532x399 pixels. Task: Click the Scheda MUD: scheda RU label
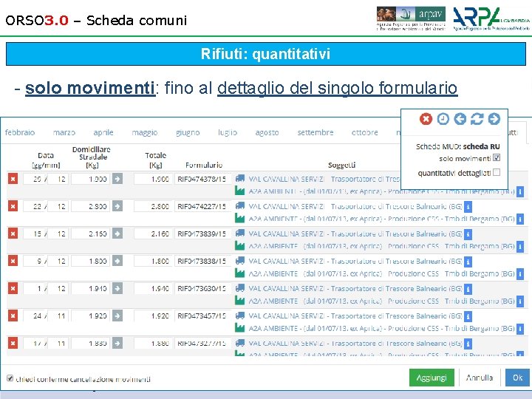pos(457,146)
